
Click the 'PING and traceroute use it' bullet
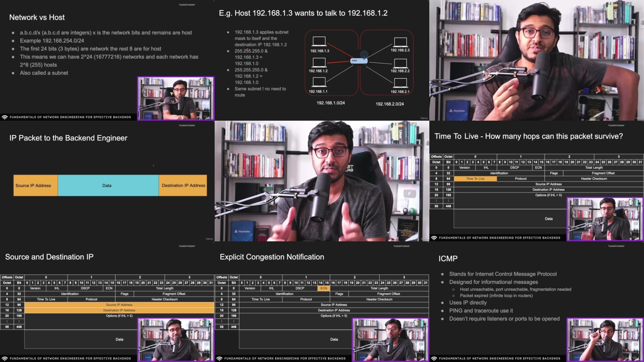coord(481,311)
